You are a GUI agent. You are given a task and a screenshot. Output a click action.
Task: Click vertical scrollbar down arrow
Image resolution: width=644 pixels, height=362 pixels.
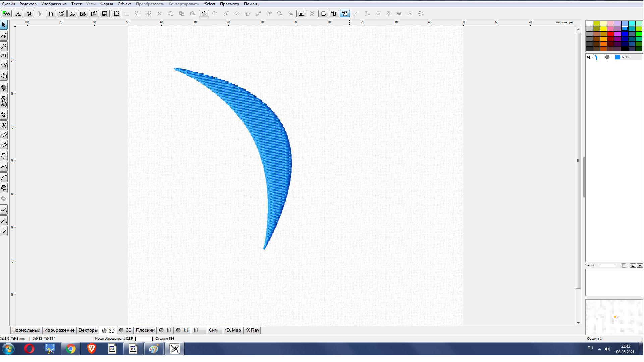(x=578, y=323)
